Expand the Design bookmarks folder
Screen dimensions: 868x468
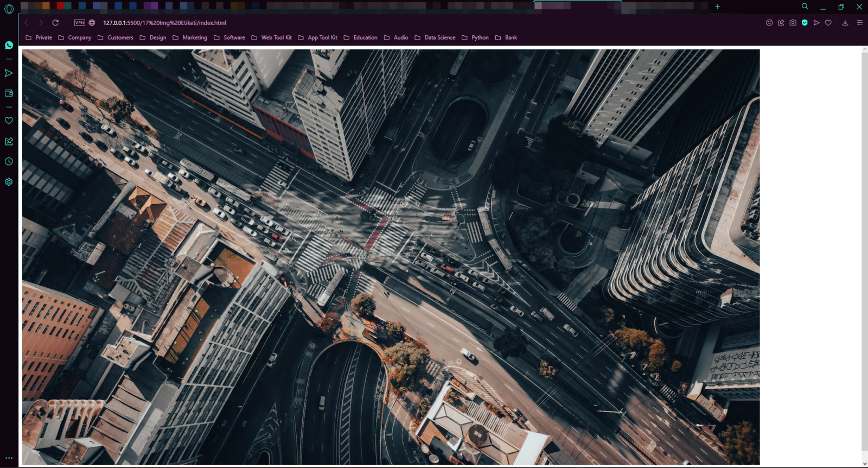coord(153,37)
